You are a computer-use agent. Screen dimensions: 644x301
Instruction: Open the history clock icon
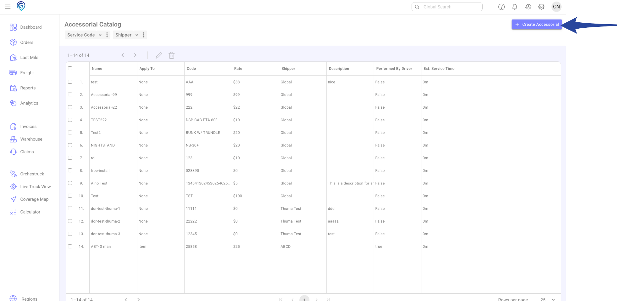tap(528, 7)
